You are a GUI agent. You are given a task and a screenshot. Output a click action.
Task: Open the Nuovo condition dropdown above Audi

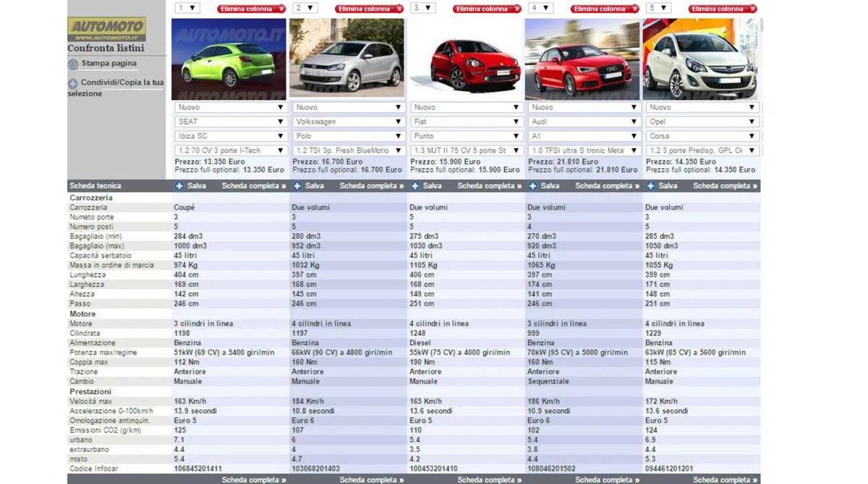pos(584,107)
